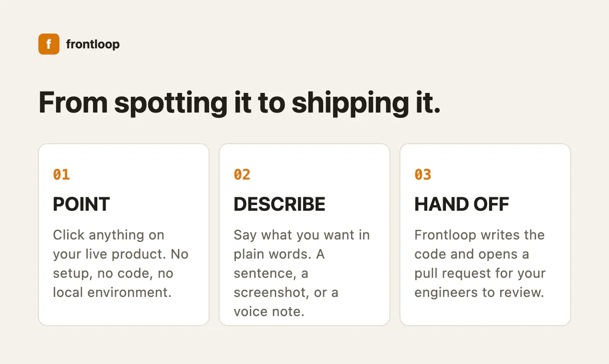Select the 03 step number
Image resolution: width=609 pixels, height=364 pixels.
click(423, 174)
